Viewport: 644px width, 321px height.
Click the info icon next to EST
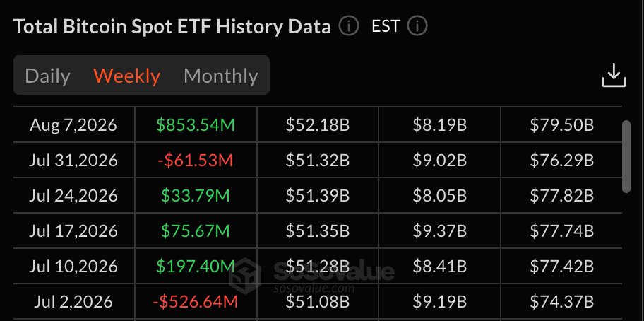(x=417, y=27)
